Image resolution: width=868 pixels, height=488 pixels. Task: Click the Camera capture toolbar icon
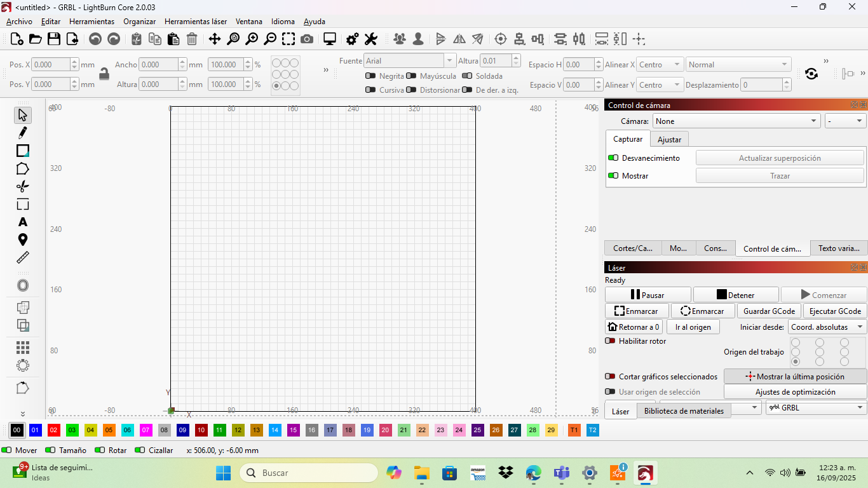pos(307,39)
